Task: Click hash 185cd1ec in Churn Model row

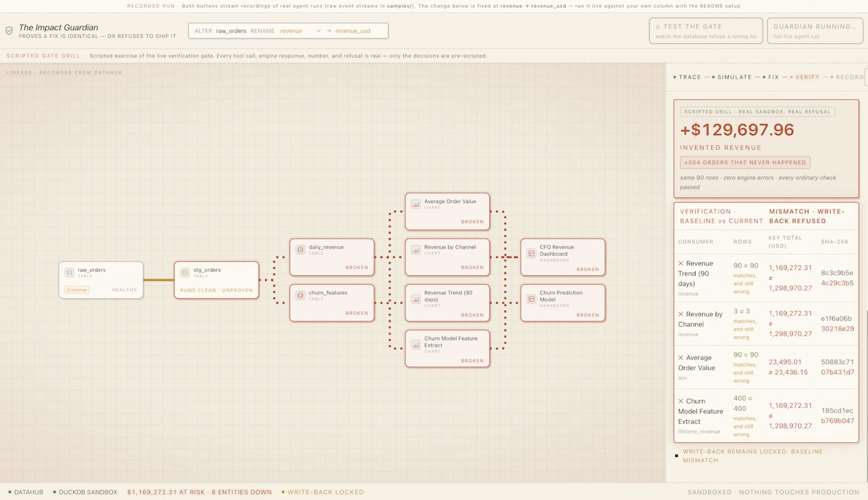Action: tap(837, 411)
